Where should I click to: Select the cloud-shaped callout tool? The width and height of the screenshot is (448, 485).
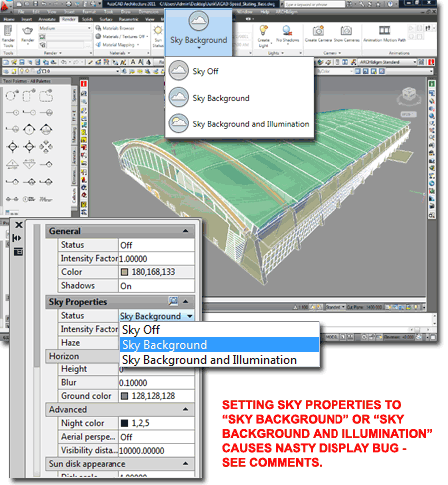[x=46, y=96]
